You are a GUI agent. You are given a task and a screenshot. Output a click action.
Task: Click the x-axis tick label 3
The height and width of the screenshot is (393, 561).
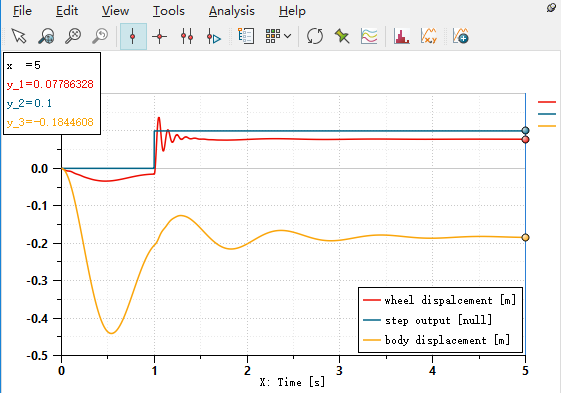(339, 370)
